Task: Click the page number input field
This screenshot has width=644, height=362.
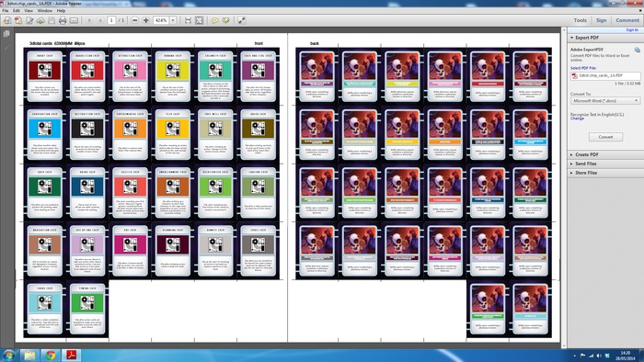Action: [111, 20]
